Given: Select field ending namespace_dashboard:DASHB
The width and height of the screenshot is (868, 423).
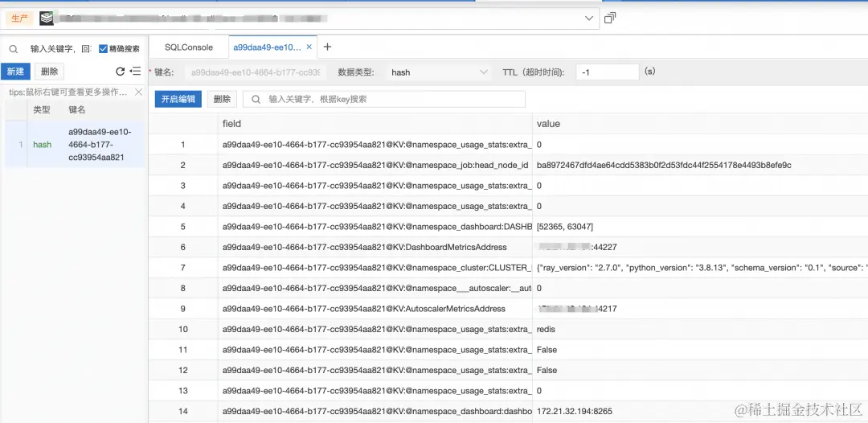Looking at the screenshot, I should (x=375, y=227).
